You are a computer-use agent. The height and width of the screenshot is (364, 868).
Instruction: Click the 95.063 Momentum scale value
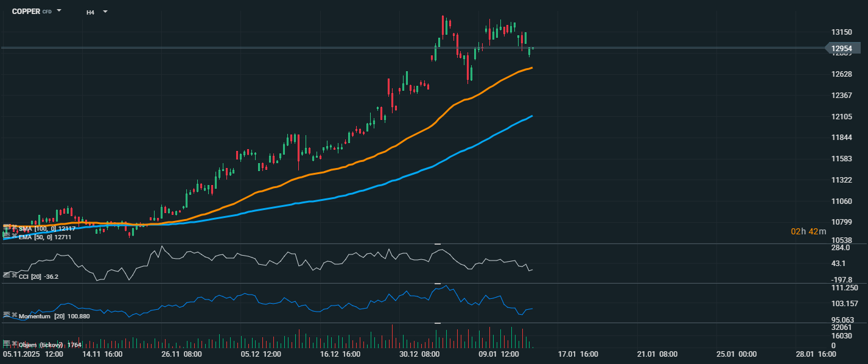click(843, 320)
